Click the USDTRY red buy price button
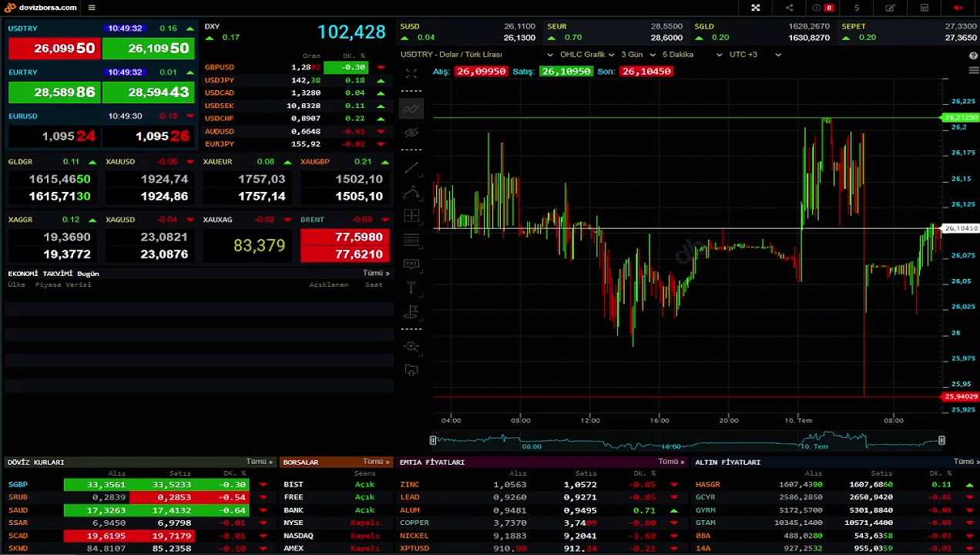Image resolution: width=980 pixels, height=555 pixels. [54, 49]
